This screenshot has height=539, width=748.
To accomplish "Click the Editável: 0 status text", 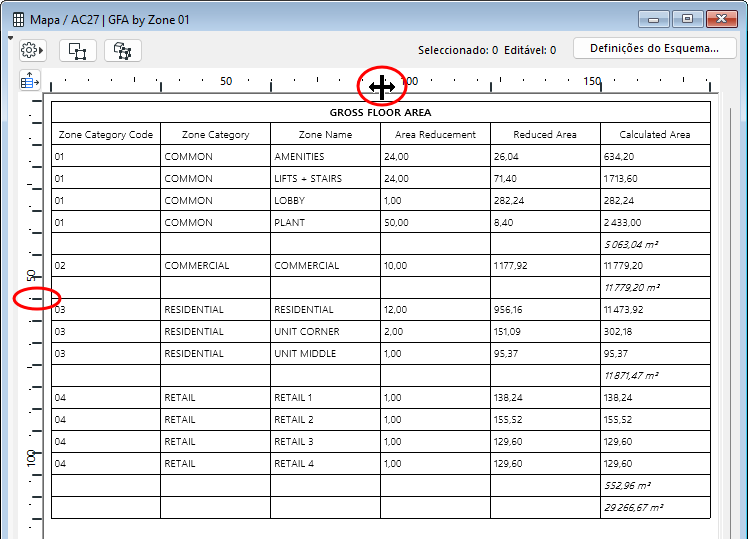I will [x=530, y=50].
